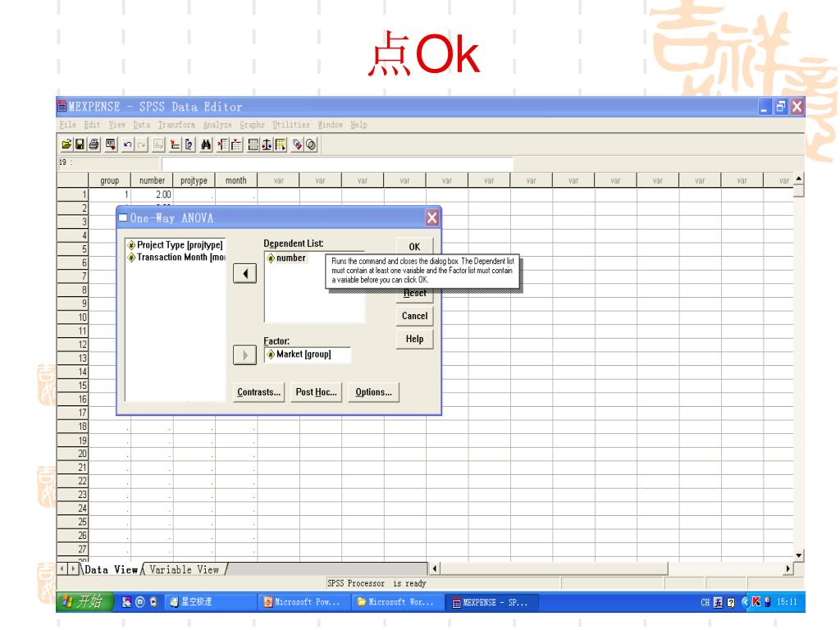This screenshot has width=840, height=630.
Task: Click OK in One-Way ANOVA dialog
Action: (414, 246)
